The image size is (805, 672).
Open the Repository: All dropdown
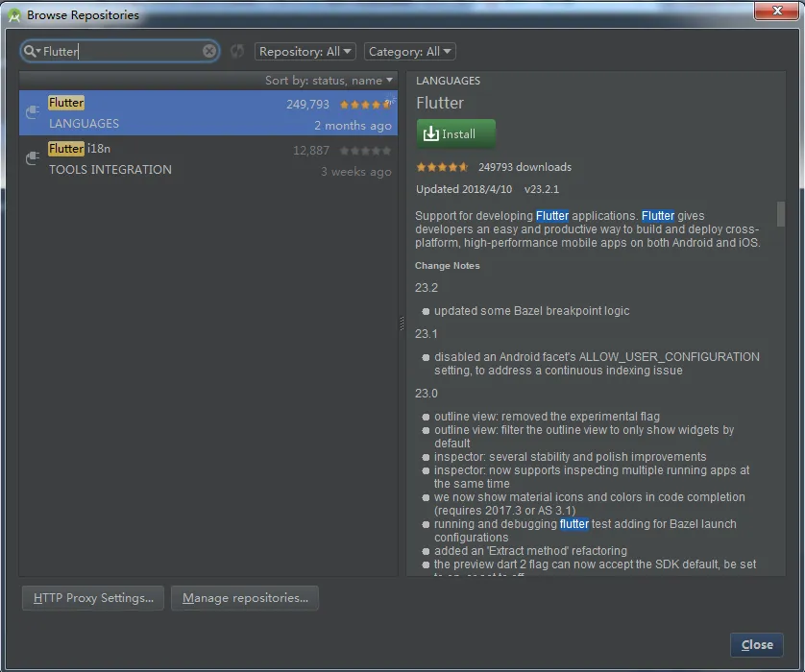click(305, 52)
